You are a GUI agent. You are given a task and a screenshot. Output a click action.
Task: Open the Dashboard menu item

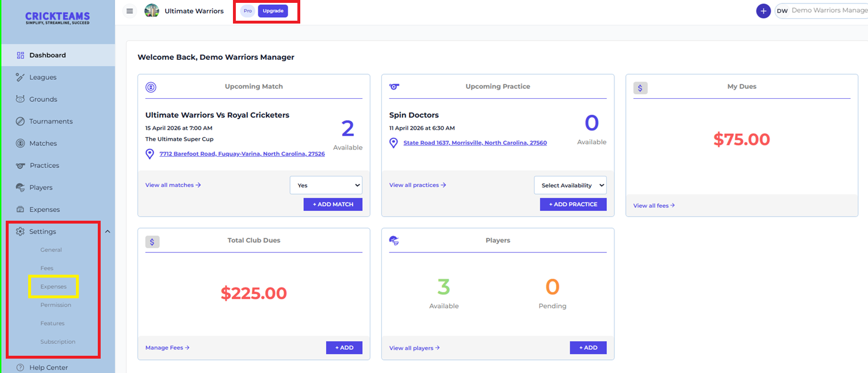(x=58, y=55)
